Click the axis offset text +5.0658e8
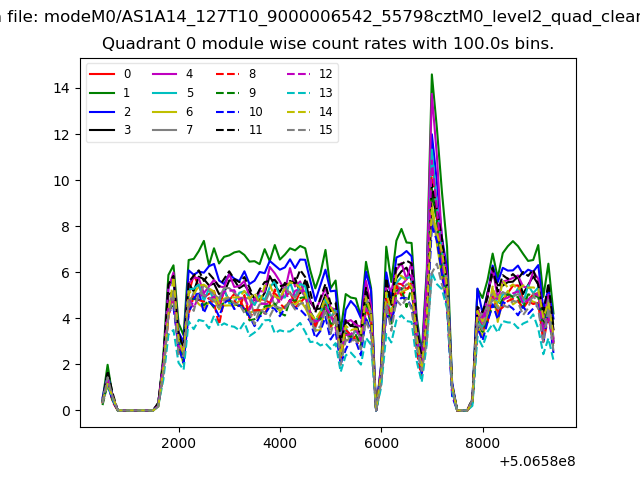This screenshot has height=480, width=640. 535,461
